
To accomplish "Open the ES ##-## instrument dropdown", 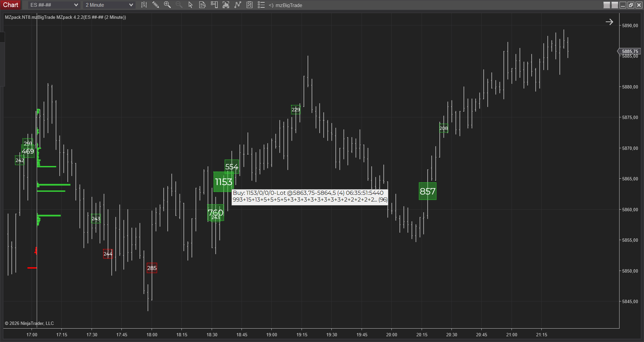I will coord(54,5).
